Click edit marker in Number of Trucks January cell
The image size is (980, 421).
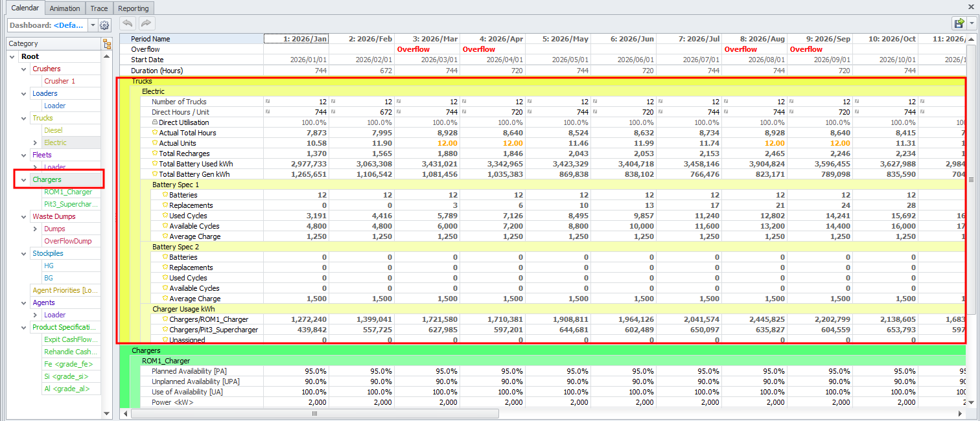(x=266, y=101)
